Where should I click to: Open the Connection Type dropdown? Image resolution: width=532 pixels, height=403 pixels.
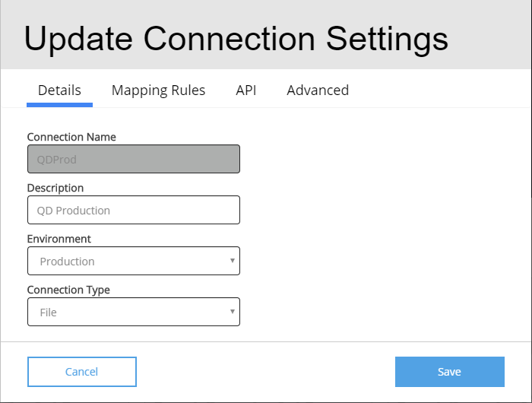[134, 312]
